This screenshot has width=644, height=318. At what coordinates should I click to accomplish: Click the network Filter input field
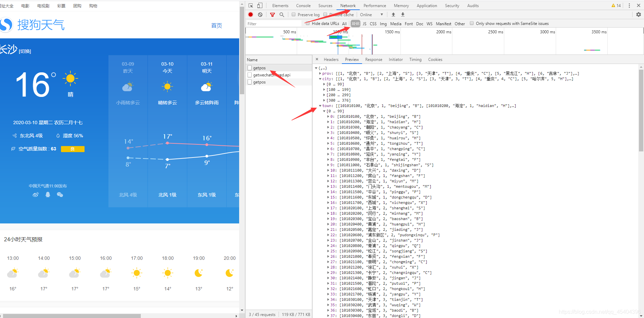[274, 24]
